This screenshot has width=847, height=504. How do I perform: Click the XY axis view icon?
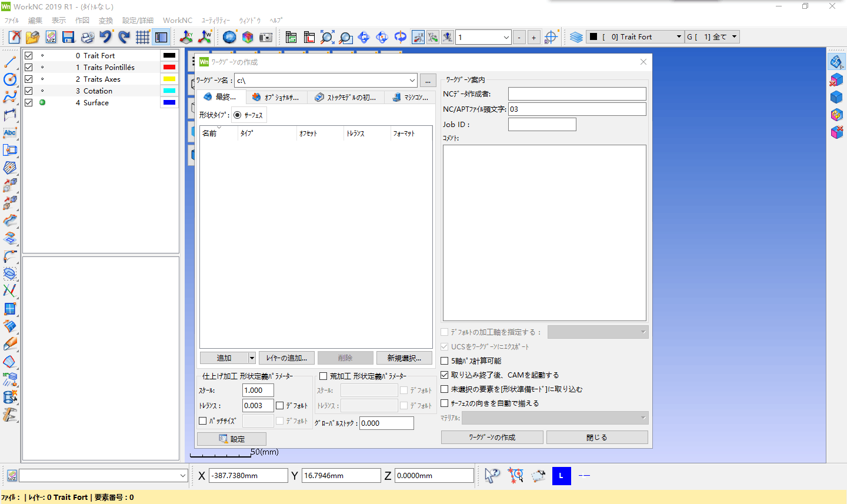[186, 37]
